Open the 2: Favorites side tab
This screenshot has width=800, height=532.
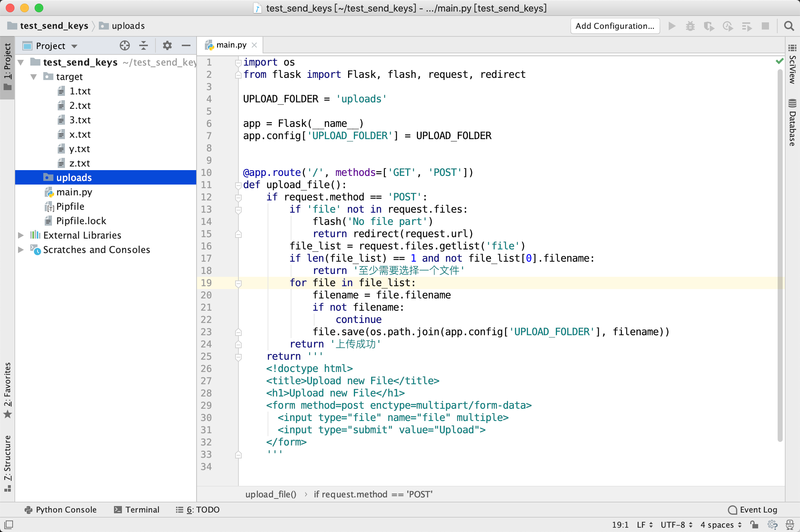click(x=7, y=390)
